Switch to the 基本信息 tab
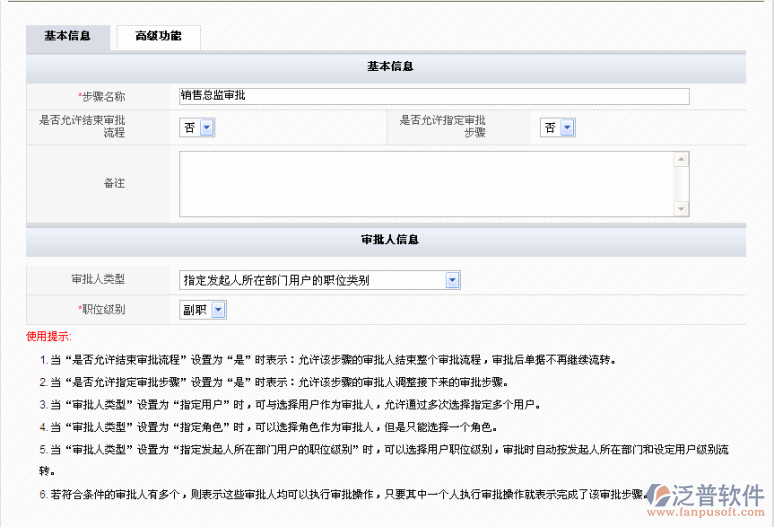This screenshot has height=528, width=775. [68, 37]
